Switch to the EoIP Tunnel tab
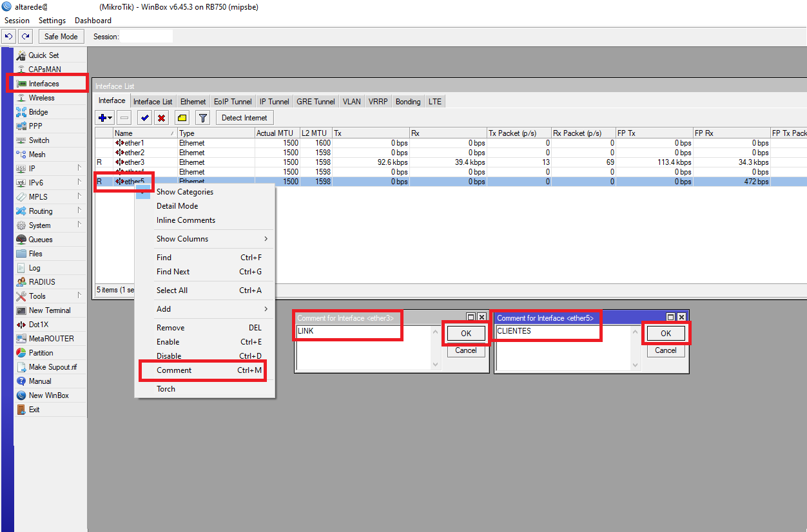 pos(233,102)
